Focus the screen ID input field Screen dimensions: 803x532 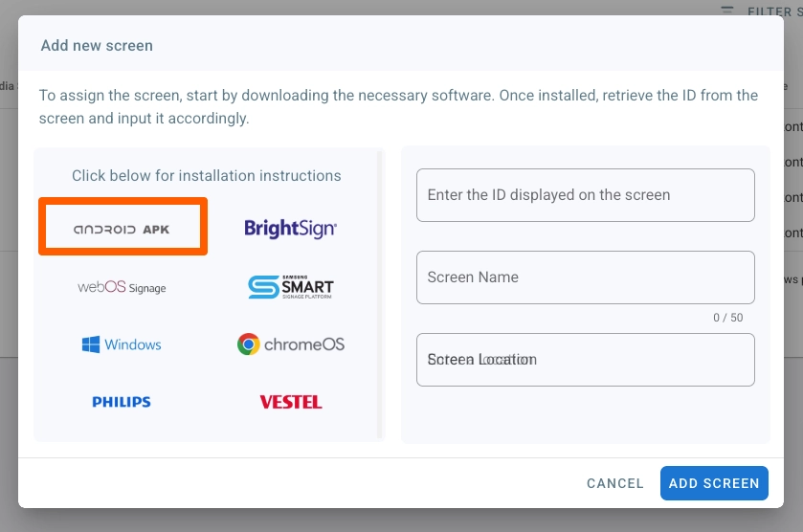click(x=585, y=195)
